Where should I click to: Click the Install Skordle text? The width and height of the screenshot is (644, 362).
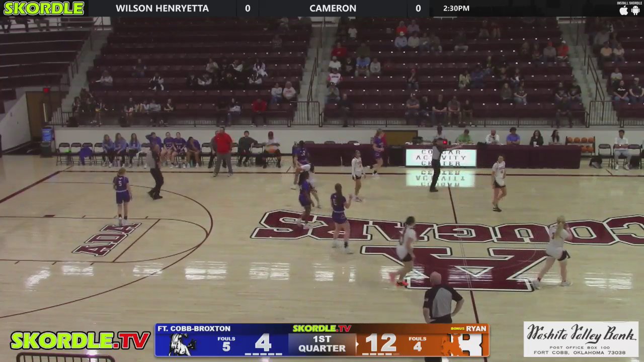pyautogui.click(x=629, y=3)
